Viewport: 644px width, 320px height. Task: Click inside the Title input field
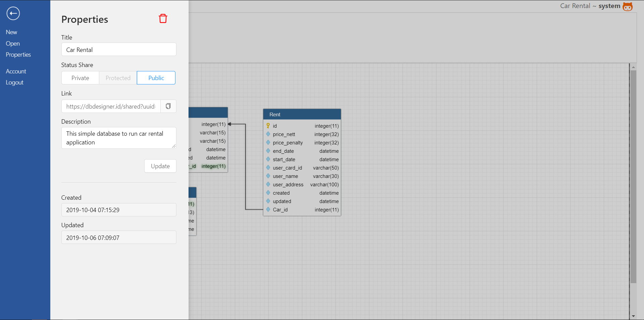click(118, 49)
